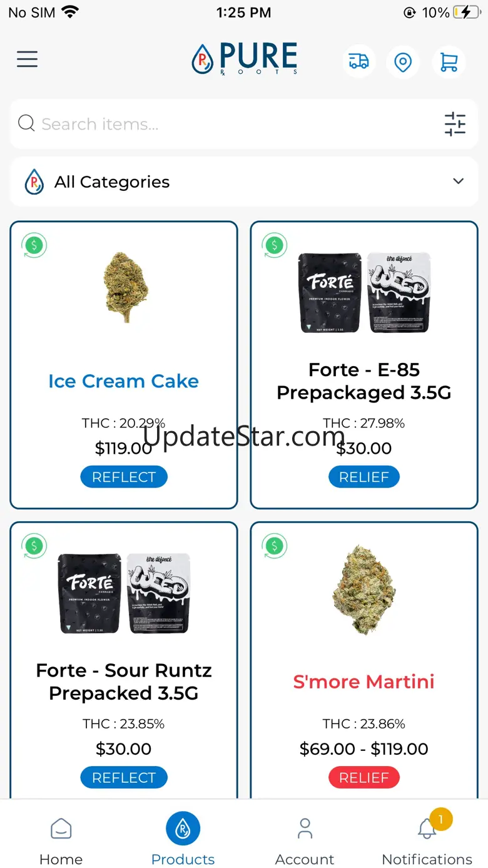Open the search filter sliders icon
Image resolution: width=488 pixels, height=868 pixels.
click(x=455, y=124)
